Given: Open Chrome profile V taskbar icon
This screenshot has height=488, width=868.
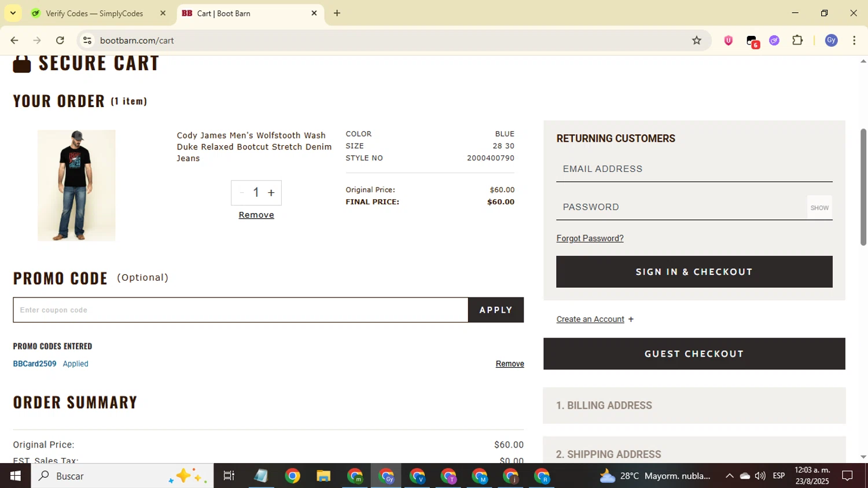Looking at the screenshot, I should [417, 476].
